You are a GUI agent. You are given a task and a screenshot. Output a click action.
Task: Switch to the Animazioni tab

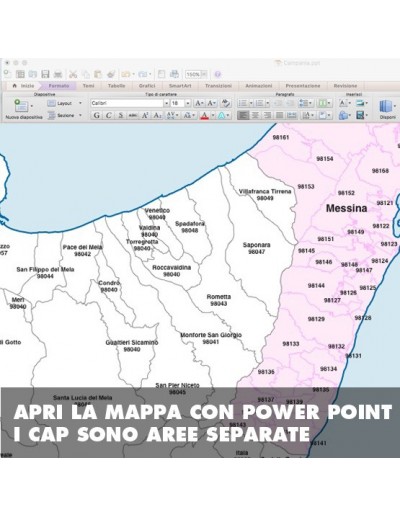point(259,86)
